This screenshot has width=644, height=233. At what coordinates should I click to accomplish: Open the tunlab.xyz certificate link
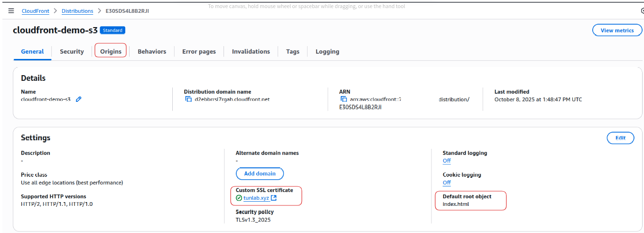point(256,198)
